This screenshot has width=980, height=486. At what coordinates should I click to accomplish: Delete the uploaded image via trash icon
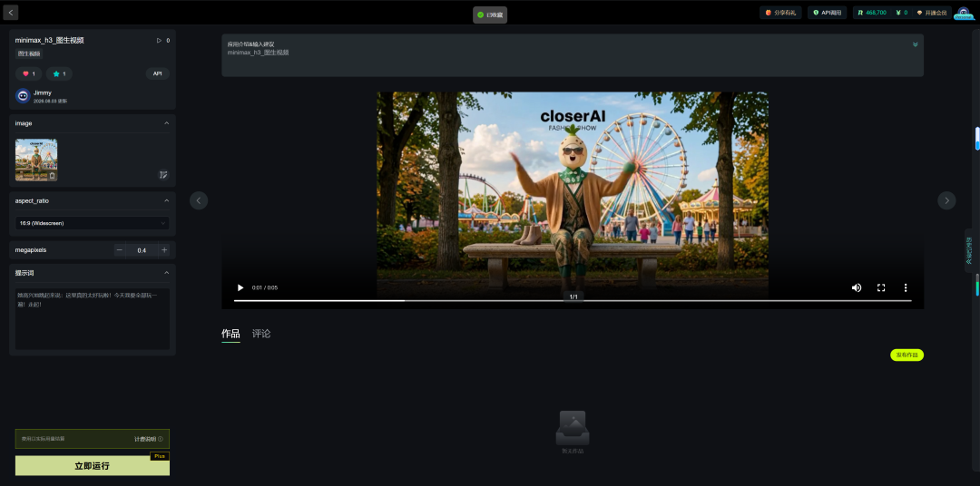(x=53, y=176)
